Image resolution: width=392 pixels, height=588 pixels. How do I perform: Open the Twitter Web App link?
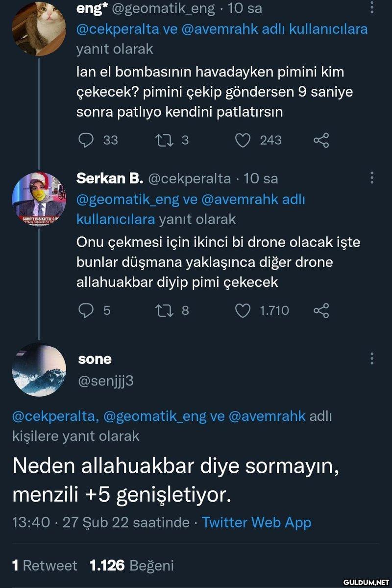point(256,522)
